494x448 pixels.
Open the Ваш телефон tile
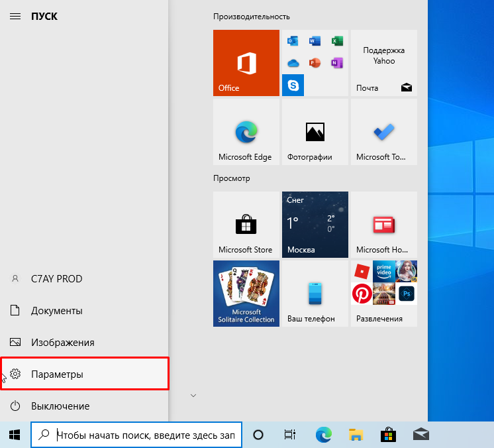tap(315, 294)
